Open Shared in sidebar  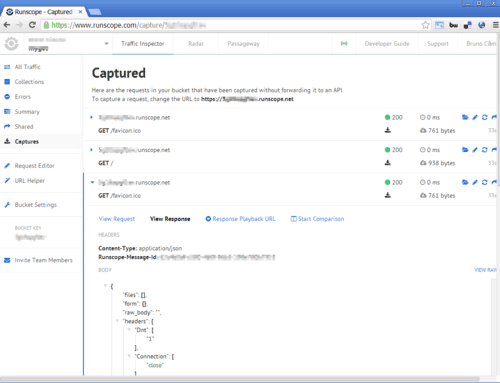pyautogui.click(x=24, y=127)
